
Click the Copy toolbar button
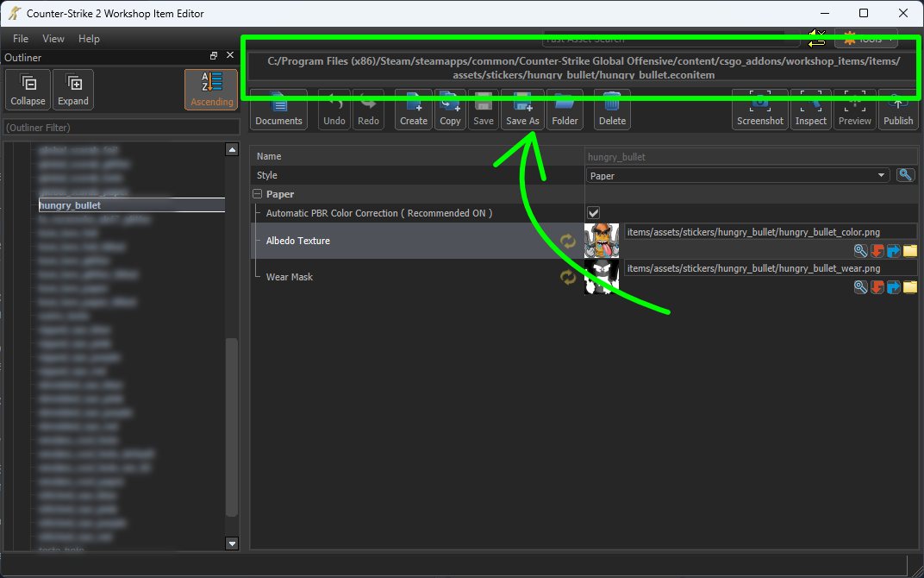pos(450,110)
